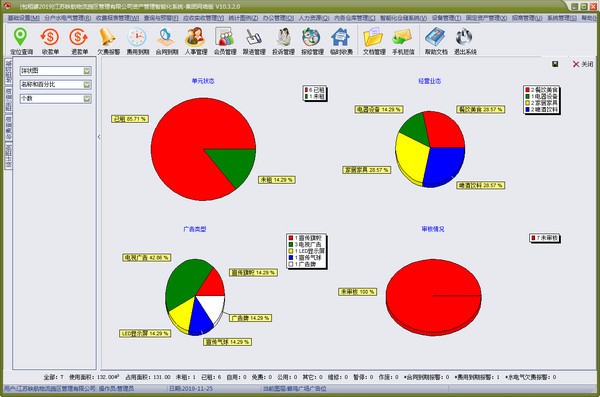Open the 基础设置 menu
The width and height of the screenshot is (600, 397).
click(x=23, y=18)
